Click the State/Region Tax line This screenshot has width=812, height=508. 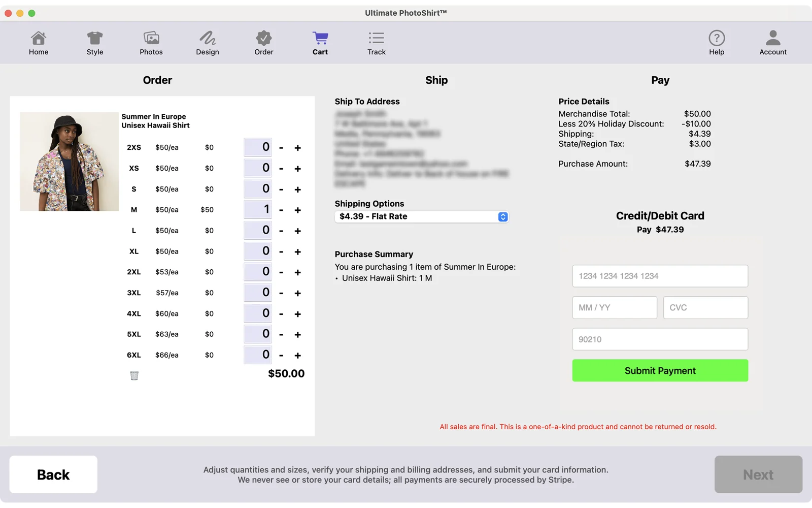[x=634, y=144]
